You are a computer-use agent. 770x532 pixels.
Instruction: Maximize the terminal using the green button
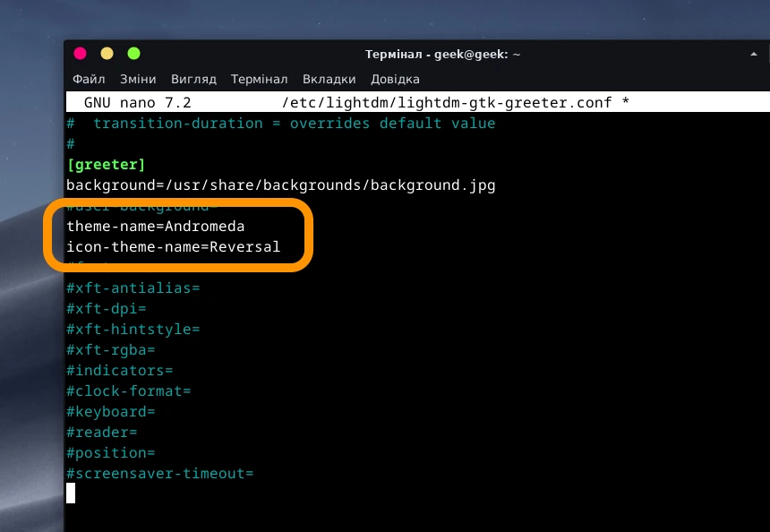click(133, 54)
